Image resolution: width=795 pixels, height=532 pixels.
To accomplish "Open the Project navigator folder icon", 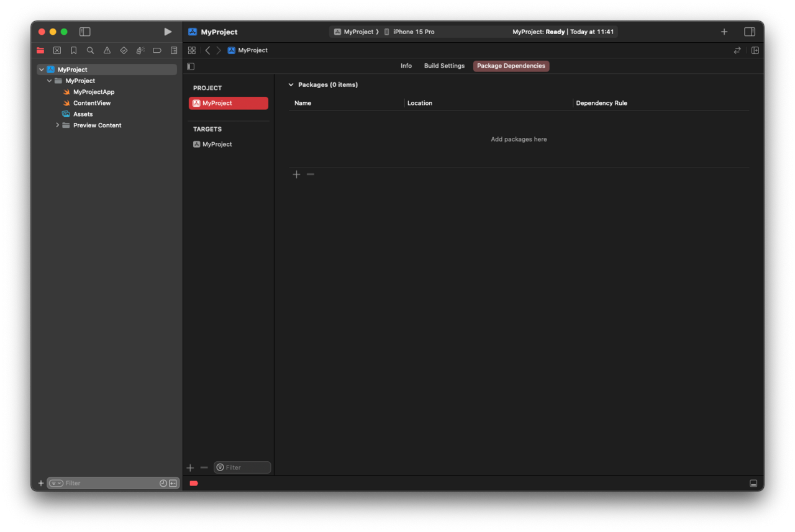I will click(x=40, y=50).
